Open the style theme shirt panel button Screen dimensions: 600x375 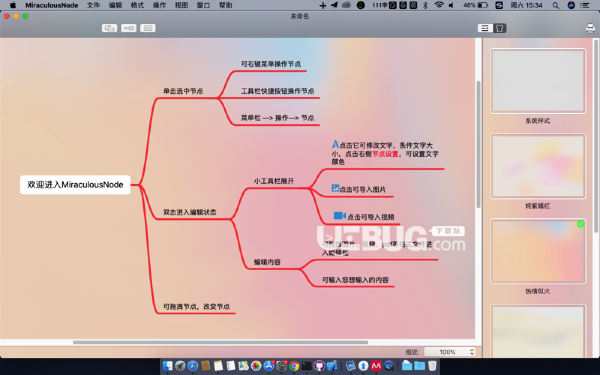(x=499, y=28)
